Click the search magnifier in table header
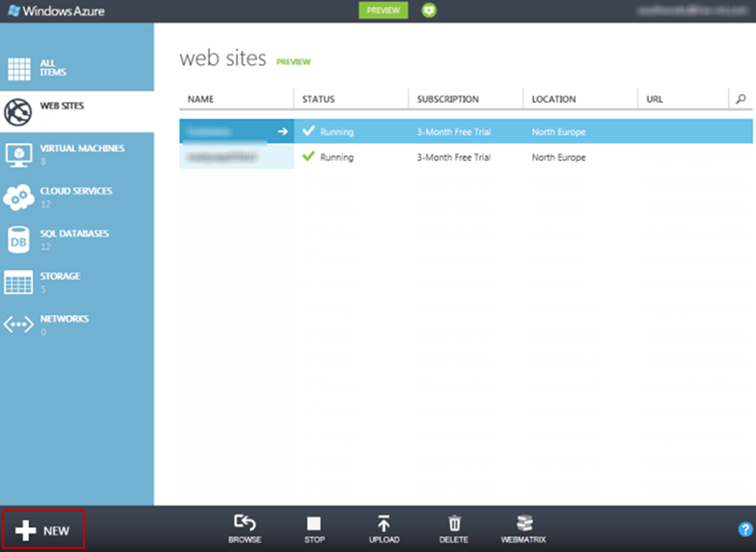Viewport: 756px width, 552px height. click(741, 99)
